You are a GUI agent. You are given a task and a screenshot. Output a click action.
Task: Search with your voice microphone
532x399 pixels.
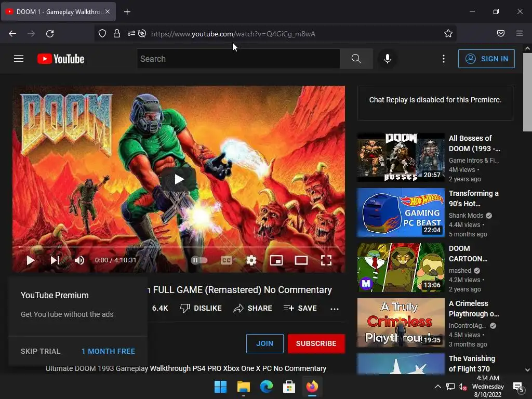pos(387,59)
